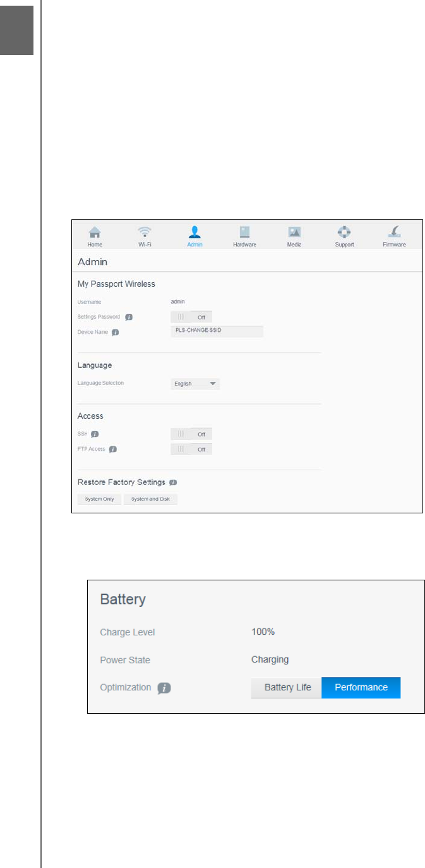Open the Language Selection dropdown
The height and width of the screenshot is (868, 425).
pos(195,384)
